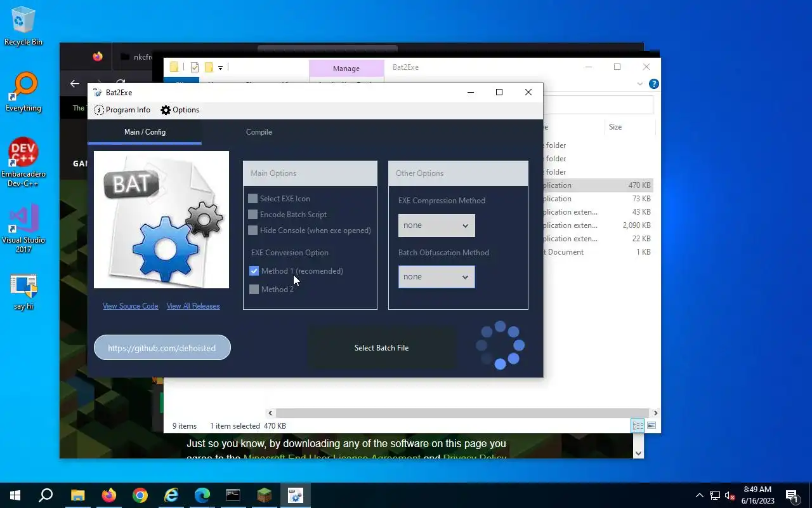This screenshot has height=508, width=812.
Task: Select the Visual Studio 2017 desktop shortcut
Action: tap(23, 229)
